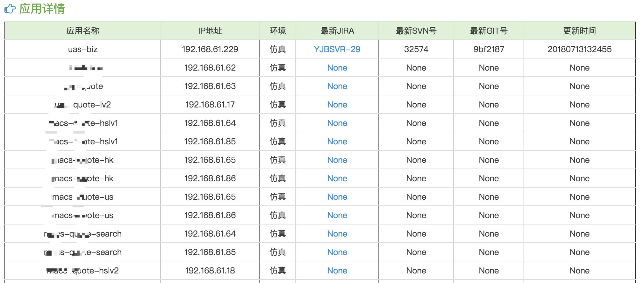Click the thumbs-up icon beside 应用详情
This screenshot has width=644, height=283.
[10, 9]
